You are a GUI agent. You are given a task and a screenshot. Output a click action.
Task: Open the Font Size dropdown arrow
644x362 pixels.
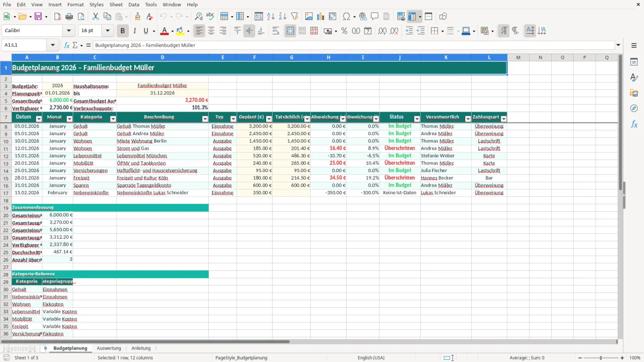108,31
